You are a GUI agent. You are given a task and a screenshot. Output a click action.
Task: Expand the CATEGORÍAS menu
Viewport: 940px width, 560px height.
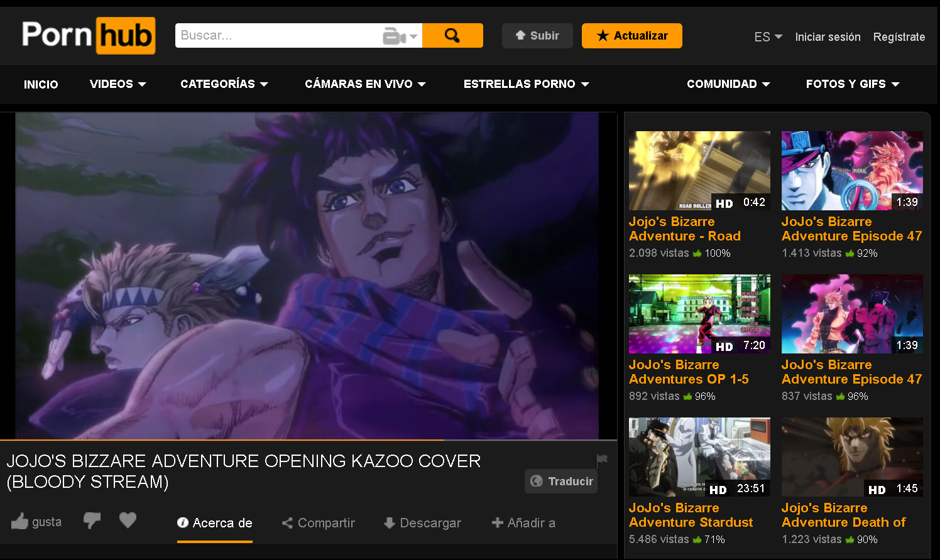224,84
